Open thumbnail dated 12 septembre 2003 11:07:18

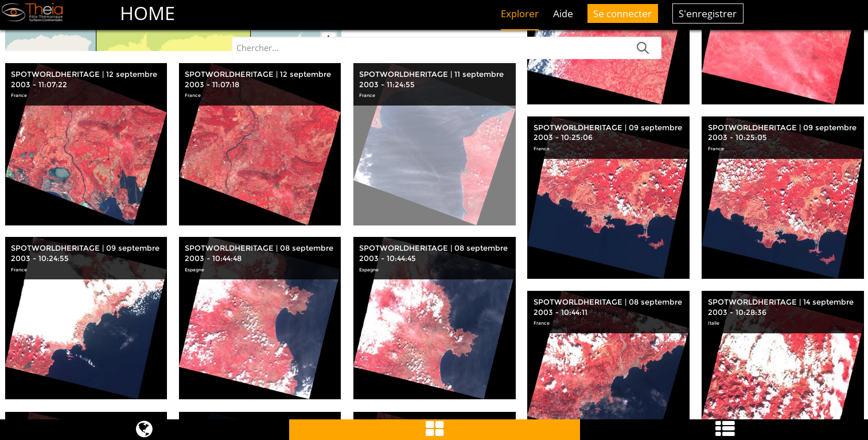point(260,144)
